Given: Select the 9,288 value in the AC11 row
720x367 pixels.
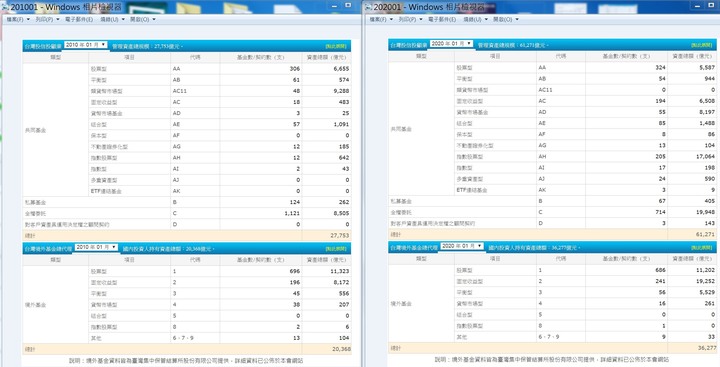Looking at the screenshot, I should 341,91.
